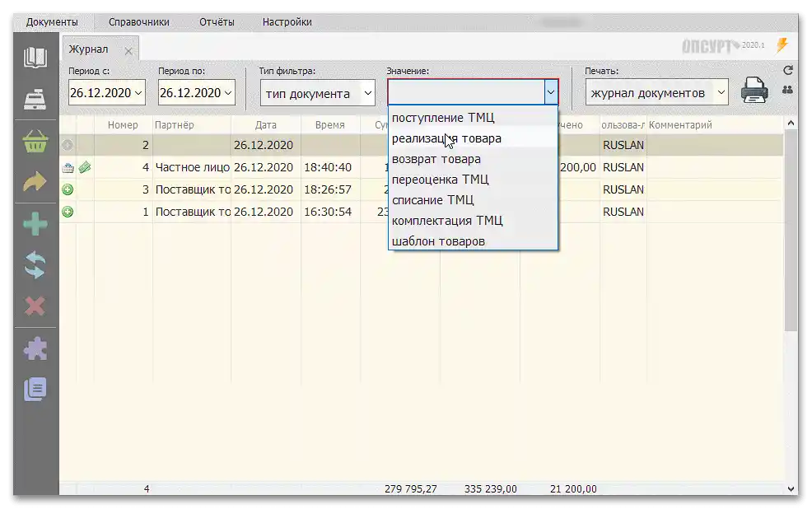Click the green shopping basket sidebar icon
This screenshot has width=812, height=509.
35,140
